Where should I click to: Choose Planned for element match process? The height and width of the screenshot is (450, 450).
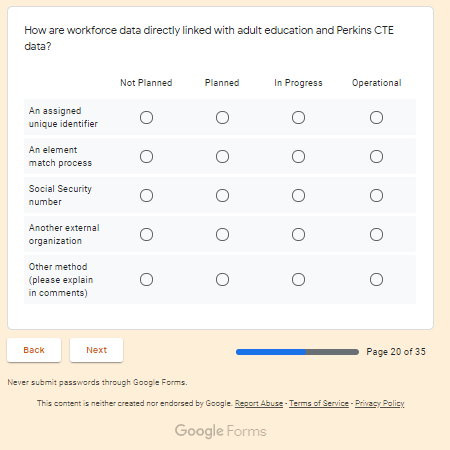point(222,156)
